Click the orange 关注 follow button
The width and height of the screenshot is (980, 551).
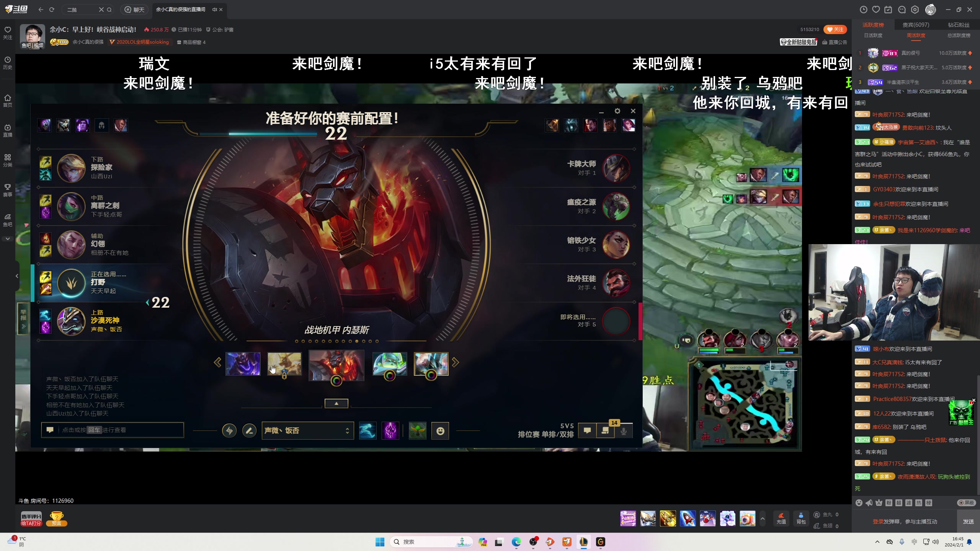pyautogui.click(x=835, y=29)
